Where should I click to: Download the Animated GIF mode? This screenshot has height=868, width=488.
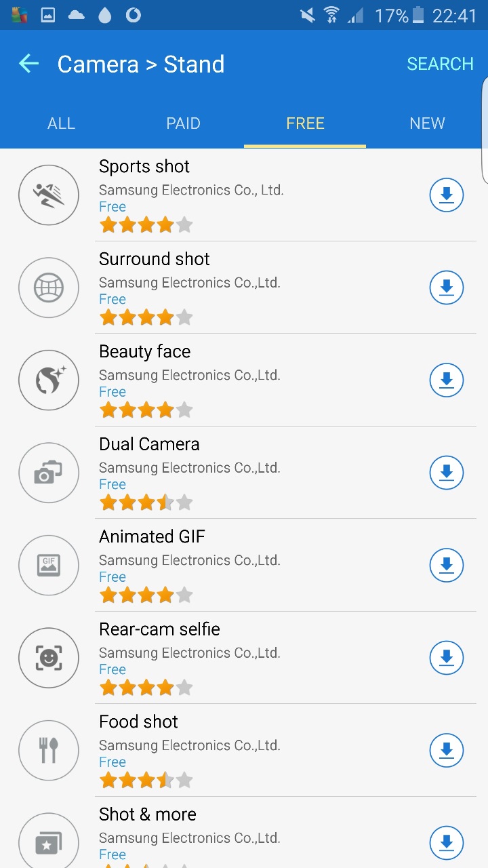point(446,565)
